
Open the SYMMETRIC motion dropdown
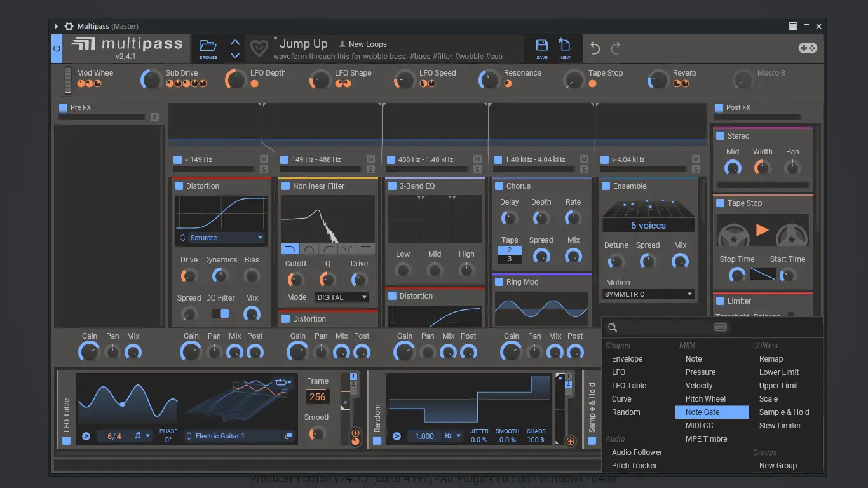point(648,294)
